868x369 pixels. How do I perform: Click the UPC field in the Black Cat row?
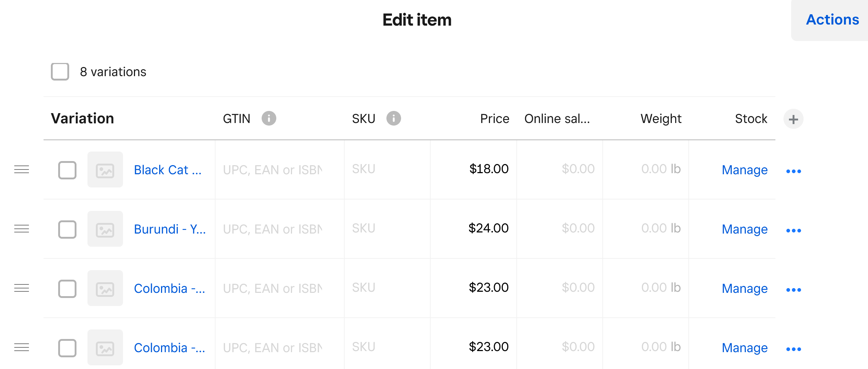[273, 169]
